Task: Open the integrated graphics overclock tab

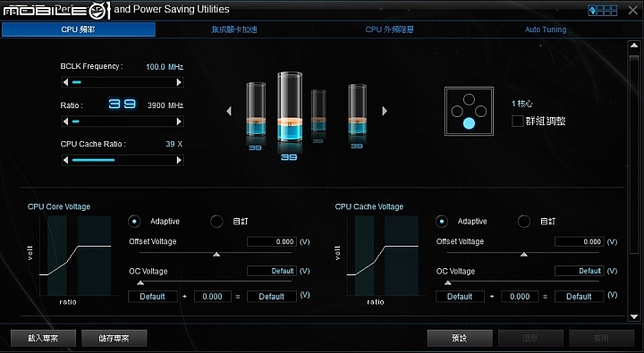Action: pyautogui.click(x=234, y=29)
